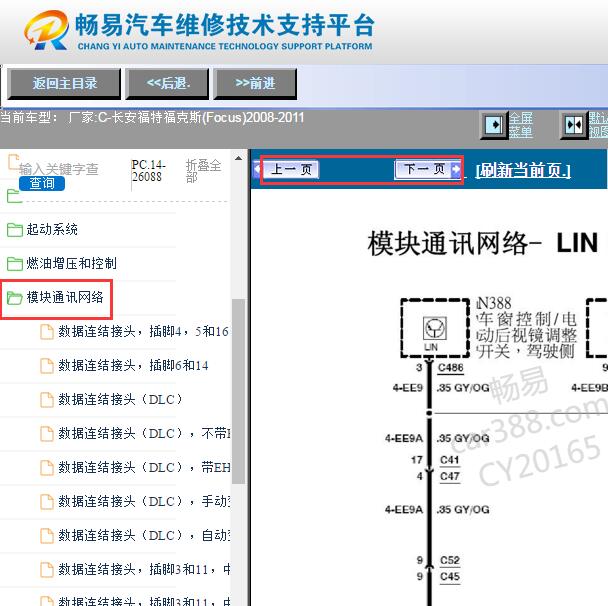Expand the 燃油增压和控制 folder
This screenshot has height=606, width=608.
(71, 263)
